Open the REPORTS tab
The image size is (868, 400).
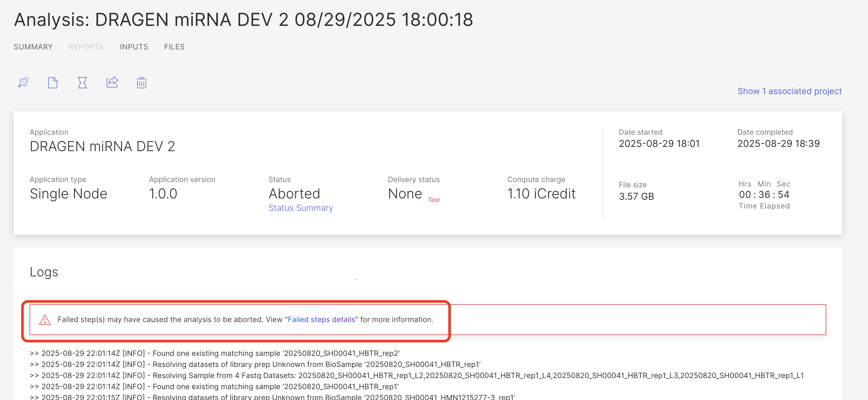tap(86, 47)
